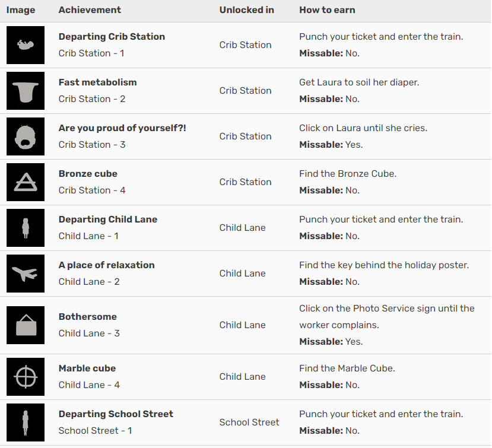Click the Marble cube crosshair icon
The image size is (492, 448).
pyautogui.click(x=26, y=377)
